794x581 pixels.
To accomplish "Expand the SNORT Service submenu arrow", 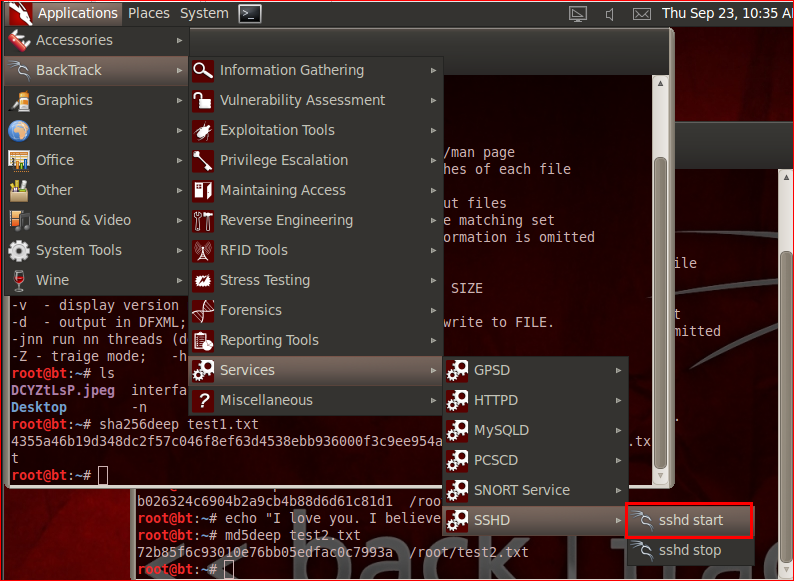I will (x=619, y=490).
